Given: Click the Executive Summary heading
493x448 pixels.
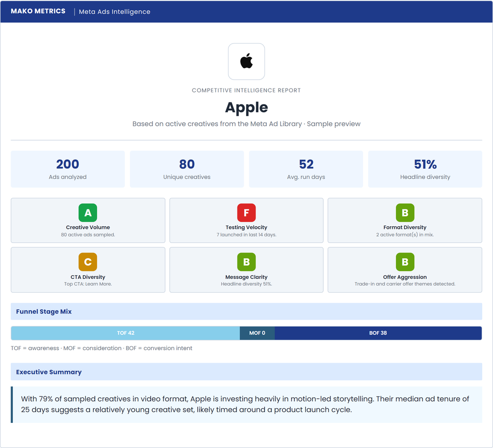Looking at the screenshot, I should (49, 372).
